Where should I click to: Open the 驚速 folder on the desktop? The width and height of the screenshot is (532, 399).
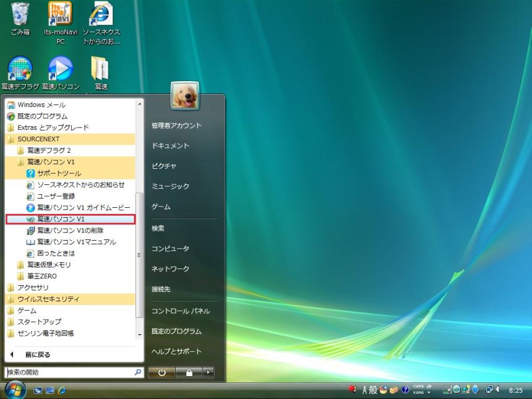click(101, 73)
